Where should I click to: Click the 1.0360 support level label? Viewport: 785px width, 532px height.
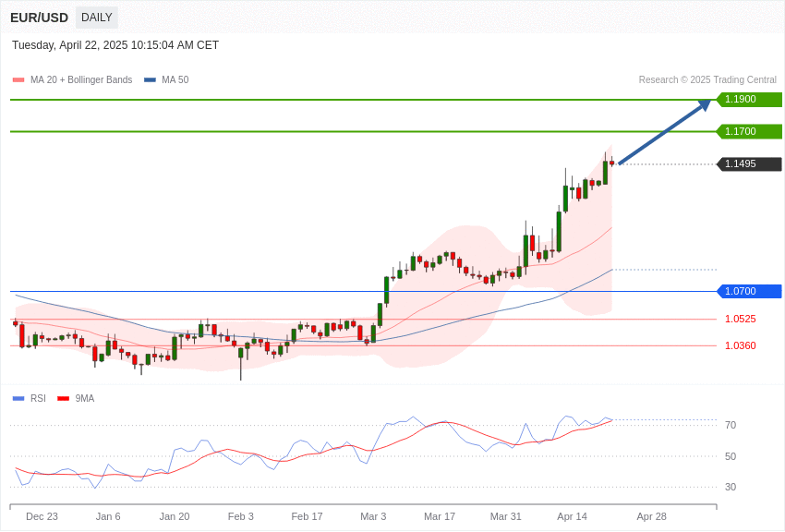[741, 345]
